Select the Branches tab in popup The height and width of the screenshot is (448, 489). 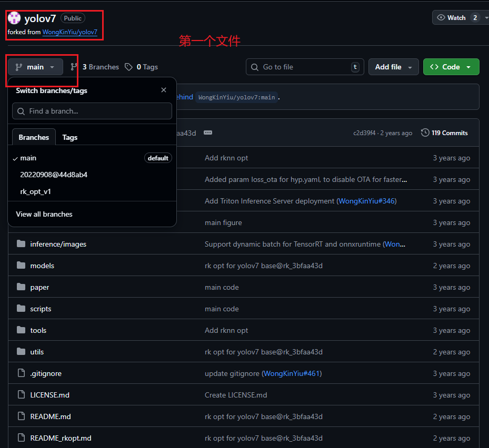point(34,137)
